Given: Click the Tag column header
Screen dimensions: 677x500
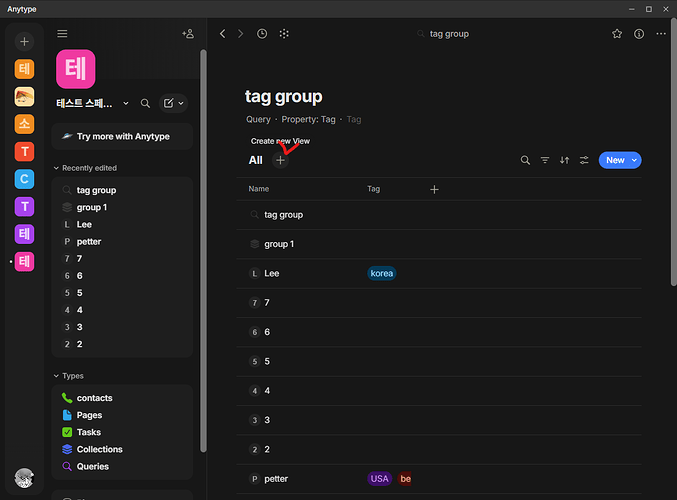Looking at the screenshot, I should tap(373, 189).
